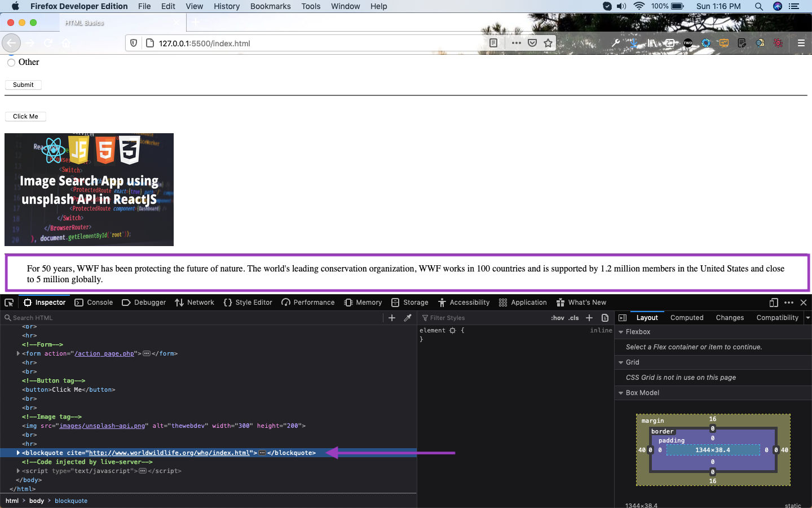The width and height of the screenshot is (812, 508).
Task: Expand the form element node
Action: (18, 353)
